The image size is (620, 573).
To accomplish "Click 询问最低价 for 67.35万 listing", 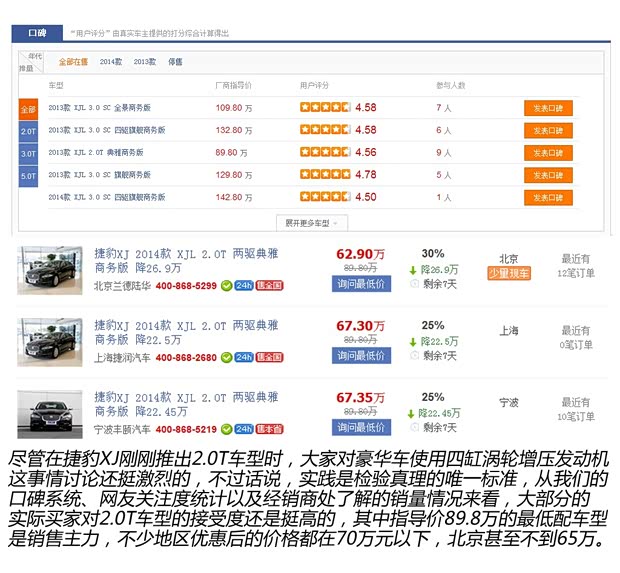I will (361, 427).
